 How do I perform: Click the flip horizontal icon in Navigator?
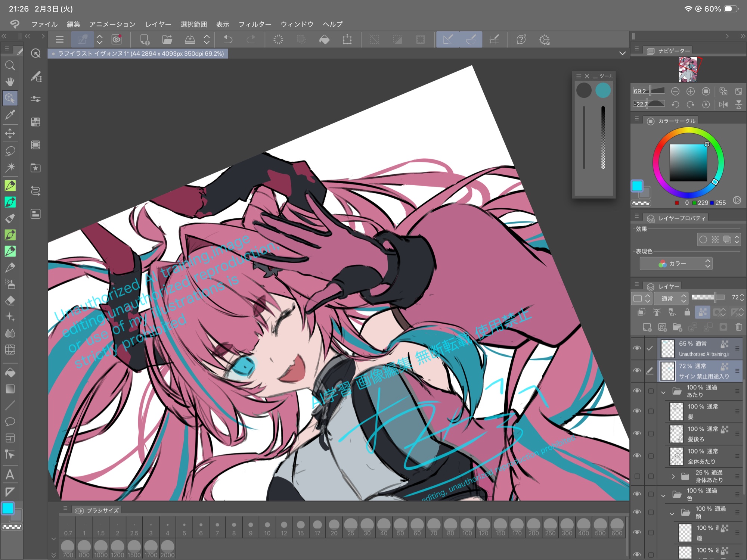tap(723, 105)
